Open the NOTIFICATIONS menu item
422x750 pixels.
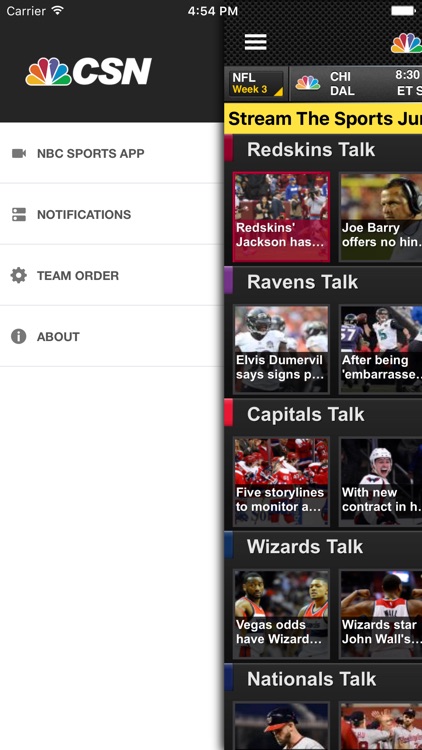pyautogui.click(x=111, y=214)
